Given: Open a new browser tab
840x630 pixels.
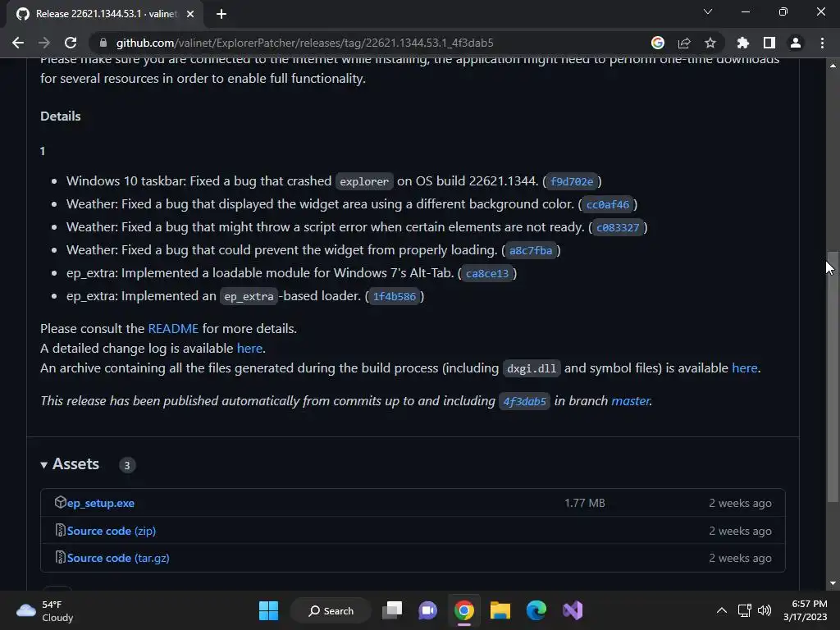Looking at the screenshot, I should tap(221, 14).
